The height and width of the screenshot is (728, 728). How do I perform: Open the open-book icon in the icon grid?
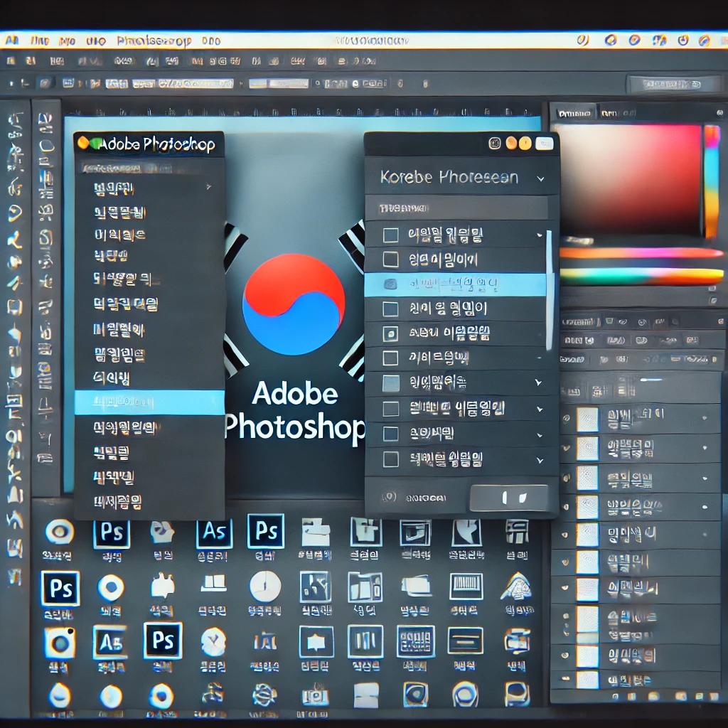coord(213,583)
